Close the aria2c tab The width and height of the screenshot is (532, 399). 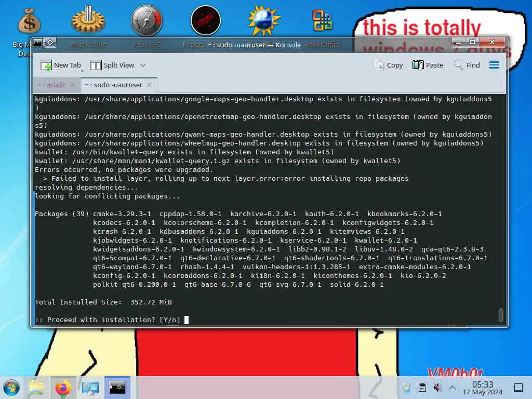point(72,85)
